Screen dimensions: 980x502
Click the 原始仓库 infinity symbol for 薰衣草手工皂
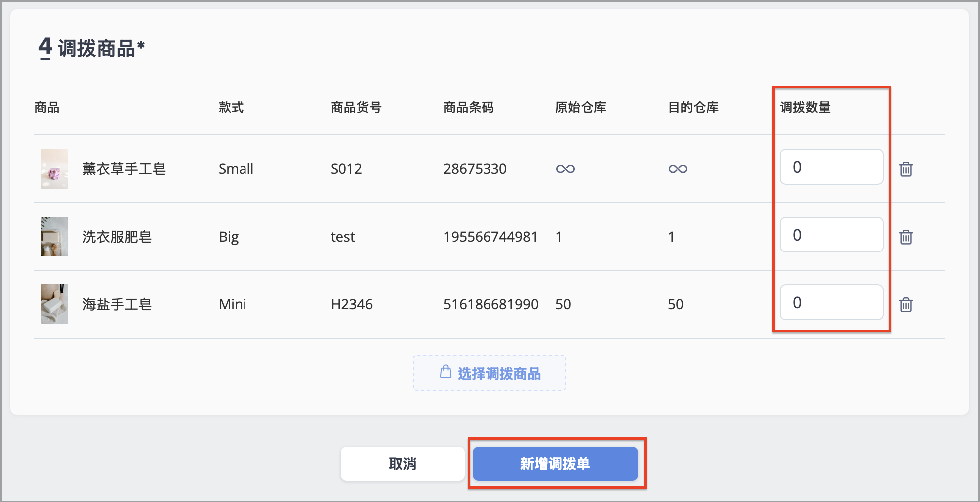(565, 169)
